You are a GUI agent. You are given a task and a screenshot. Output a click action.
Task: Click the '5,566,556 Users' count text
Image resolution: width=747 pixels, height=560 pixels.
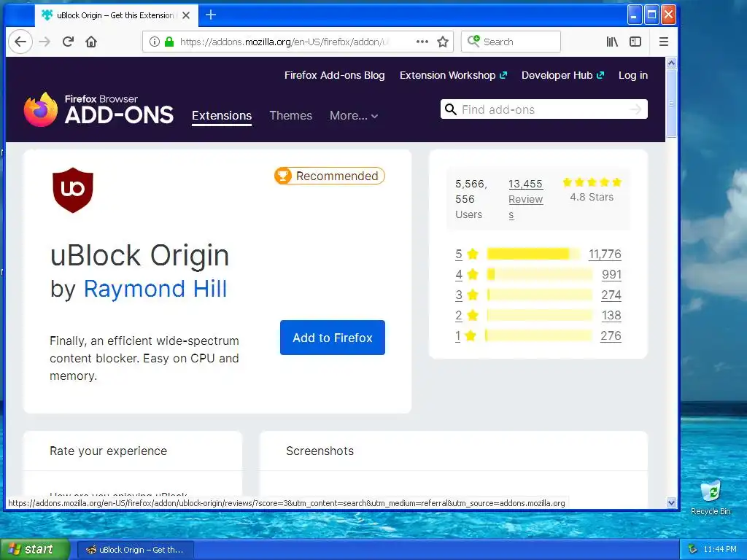point(471,199)
